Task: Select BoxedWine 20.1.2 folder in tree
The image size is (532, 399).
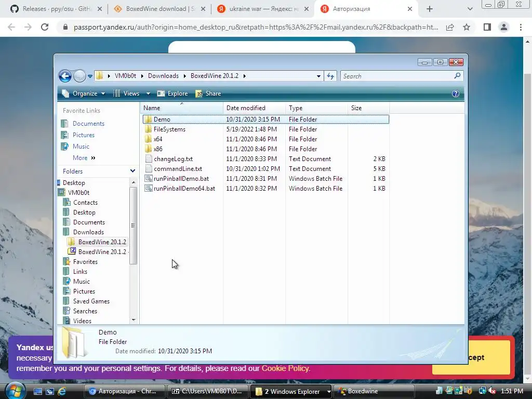Action: [102, 242]
